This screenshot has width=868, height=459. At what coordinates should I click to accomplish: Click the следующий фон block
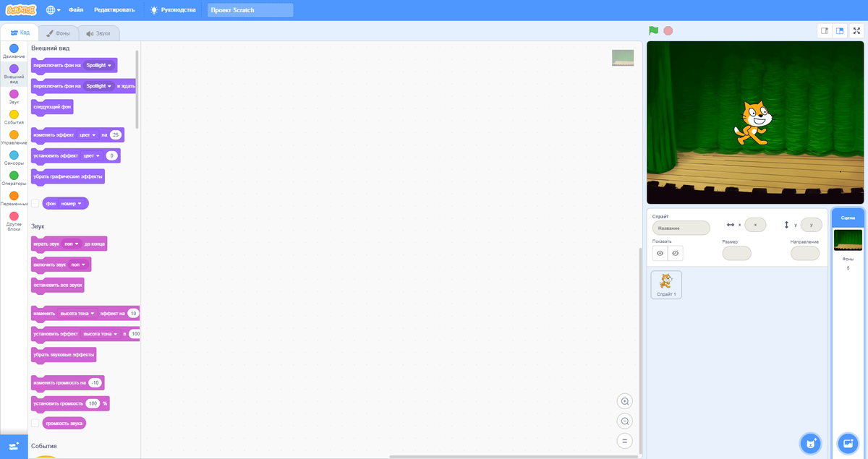pyautogui.click(x=52, y=107)
